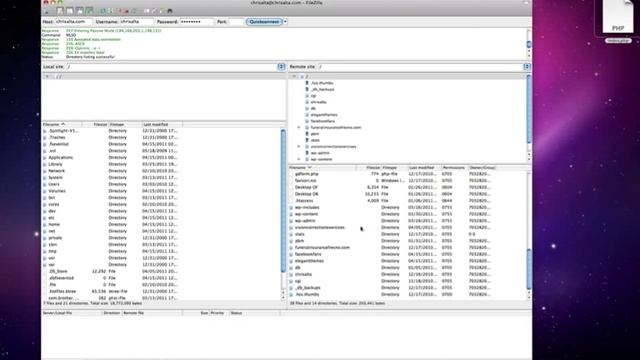640x360 pixels.
Task: Open directory listing filters icon
Action: pos(147,11)
